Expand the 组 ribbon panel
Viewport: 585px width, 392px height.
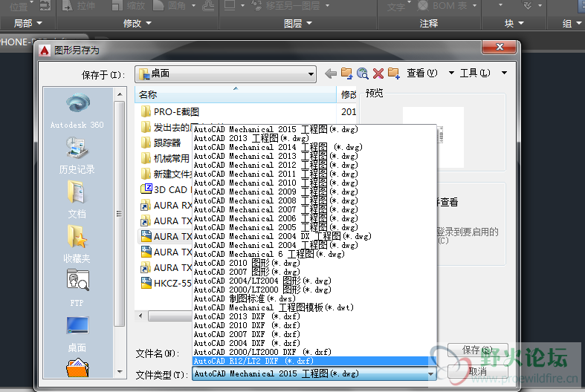(571, 23)
